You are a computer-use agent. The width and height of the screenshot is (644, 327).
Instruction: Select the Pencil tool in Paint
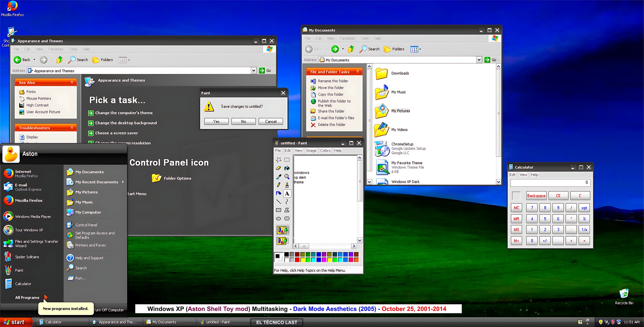(x=279, y=185)
